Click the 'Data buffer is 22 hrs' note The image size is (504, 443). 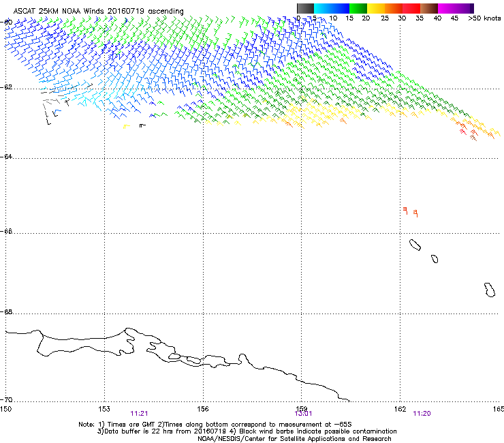click(247, 431)
